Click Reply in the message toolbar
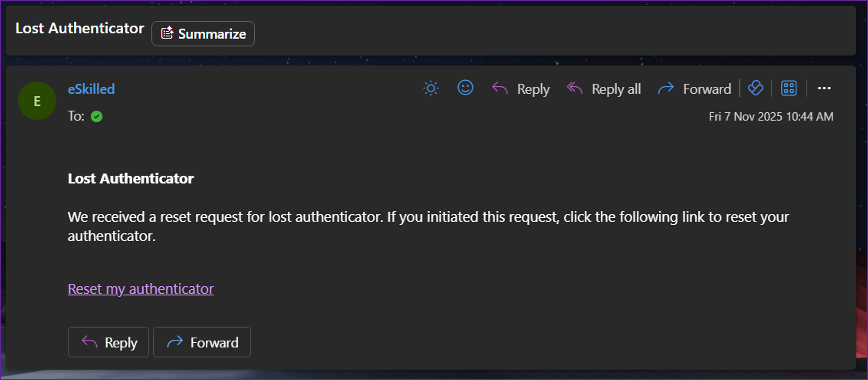 [x=521, y=89]
